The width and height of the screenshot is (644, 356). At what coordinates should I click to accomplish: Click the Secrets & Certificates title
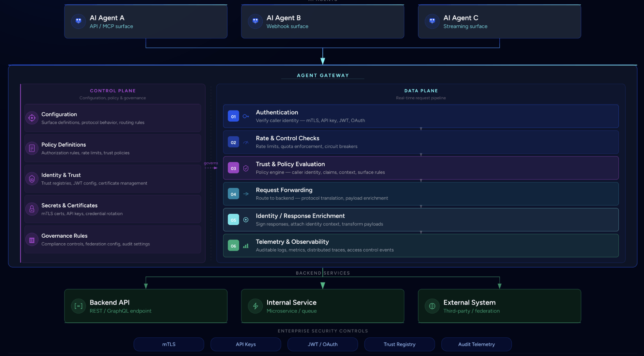[x=69, y=206]
